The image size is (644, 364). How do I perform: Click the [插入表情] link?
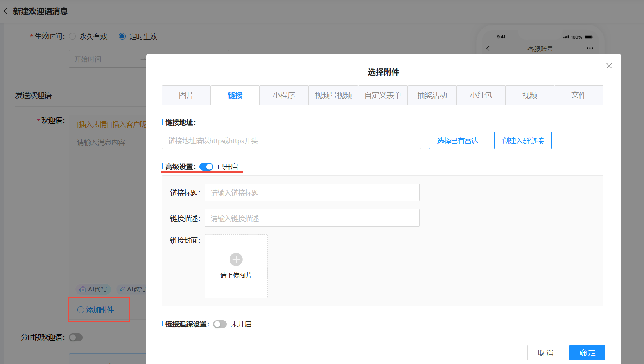pos(93,124)
